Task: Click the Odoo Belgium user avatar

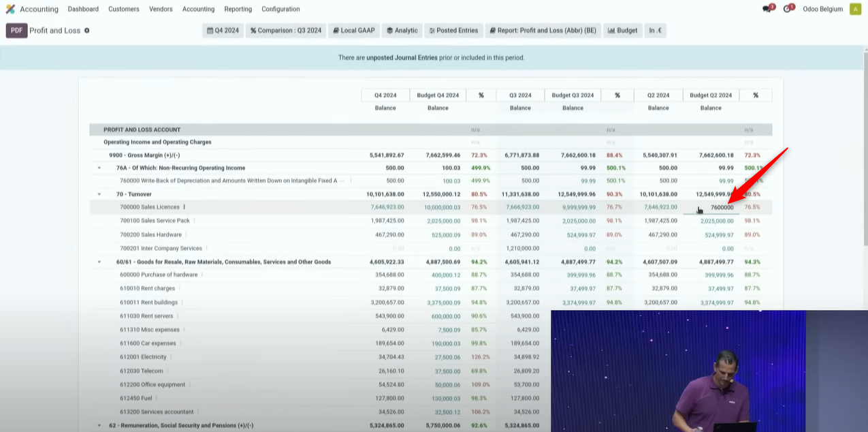Action: click(854, 9)
